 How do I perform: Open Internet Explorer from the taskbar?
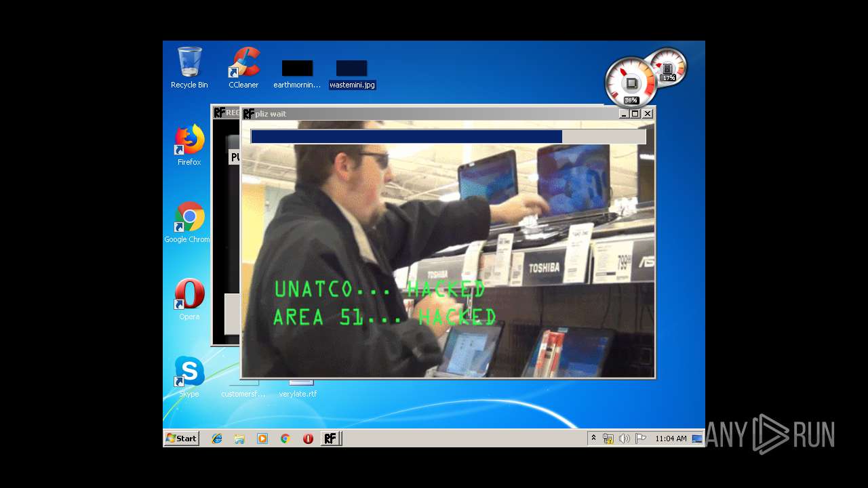(217, 439)
